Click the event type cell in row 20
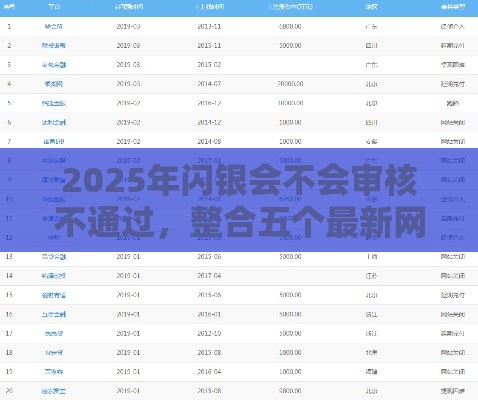478x400 pixels. 453,391
